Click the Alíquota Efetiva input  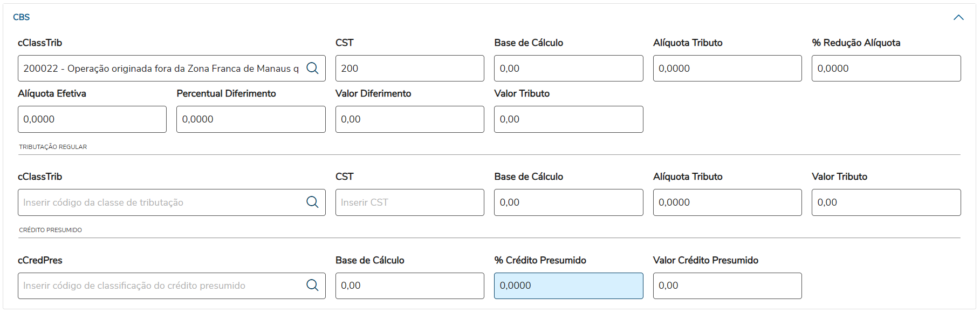(x=92, y=119)
